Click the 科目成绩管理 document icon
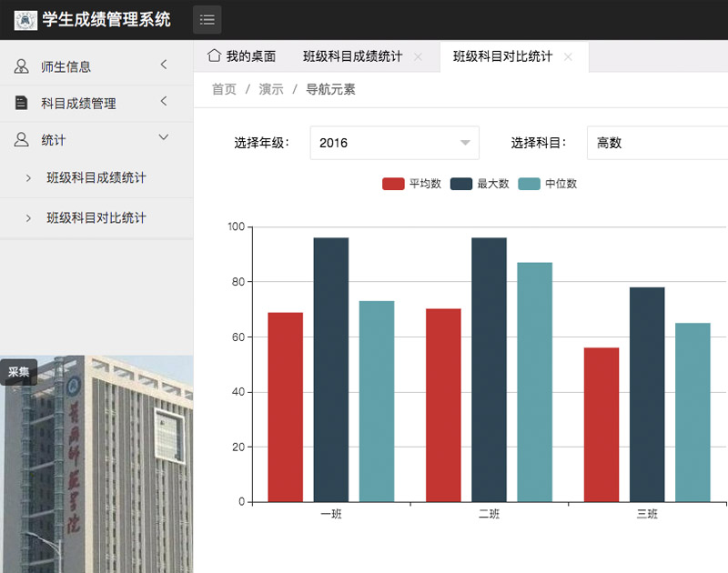The image size is (728, 573). click(22, 103)
